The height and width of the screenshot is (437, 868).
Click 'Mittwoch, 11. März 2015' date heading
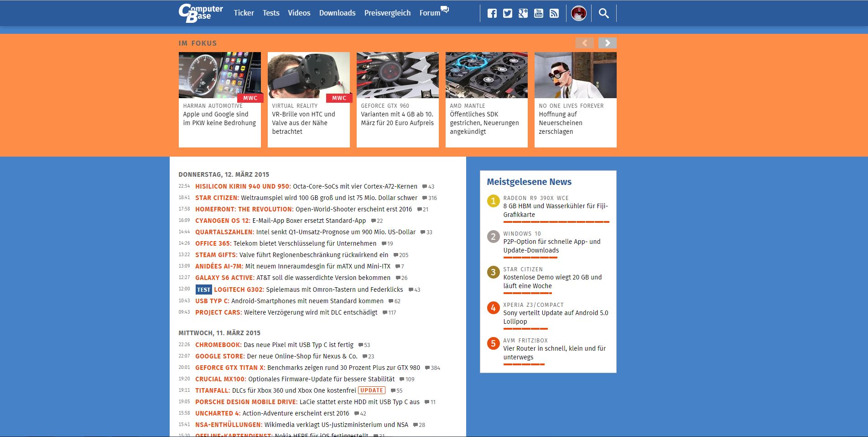pos(219,333)
